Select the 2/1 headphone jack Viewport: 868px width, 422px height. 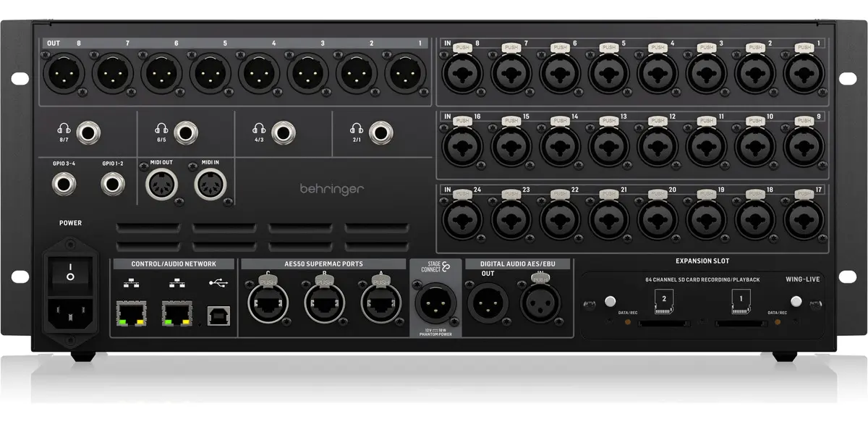pos(381,133)
